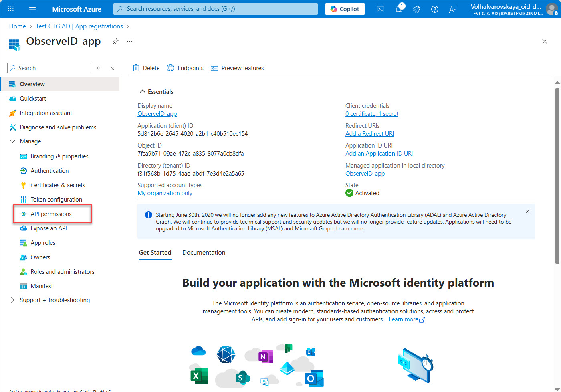561x392 pixels.
Task: Collapse the left sidebar menu
Action: coord(113,68)
